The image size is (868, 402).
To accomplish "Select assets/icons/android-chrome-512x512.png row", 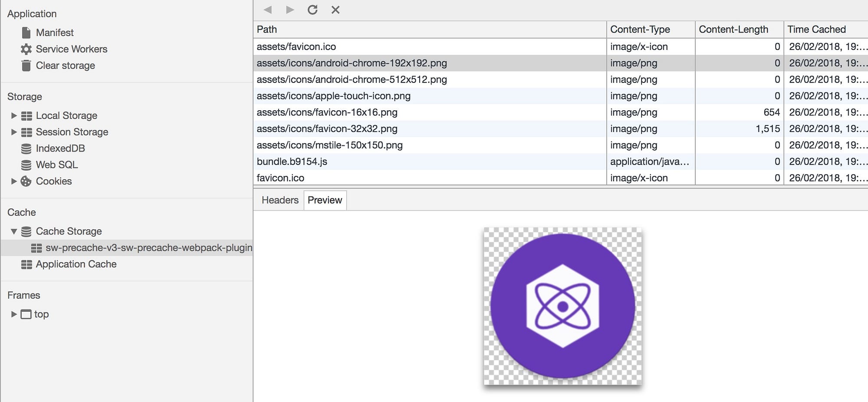I will point(561,79).
